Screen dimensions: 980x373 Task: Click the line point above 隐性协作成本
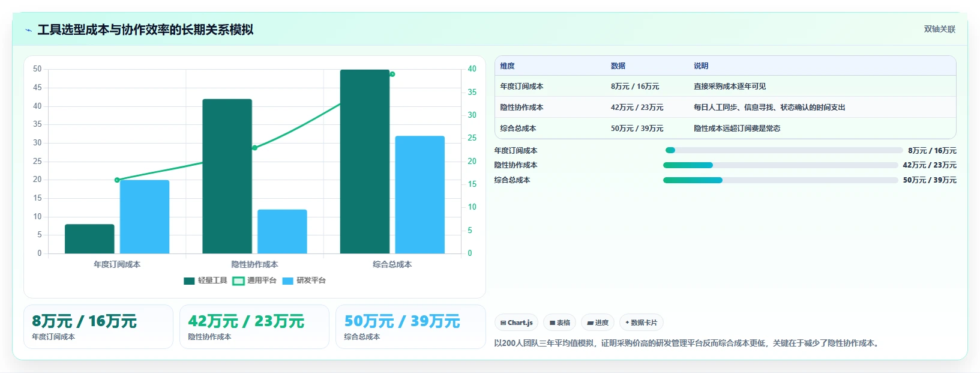pos(254,148)
